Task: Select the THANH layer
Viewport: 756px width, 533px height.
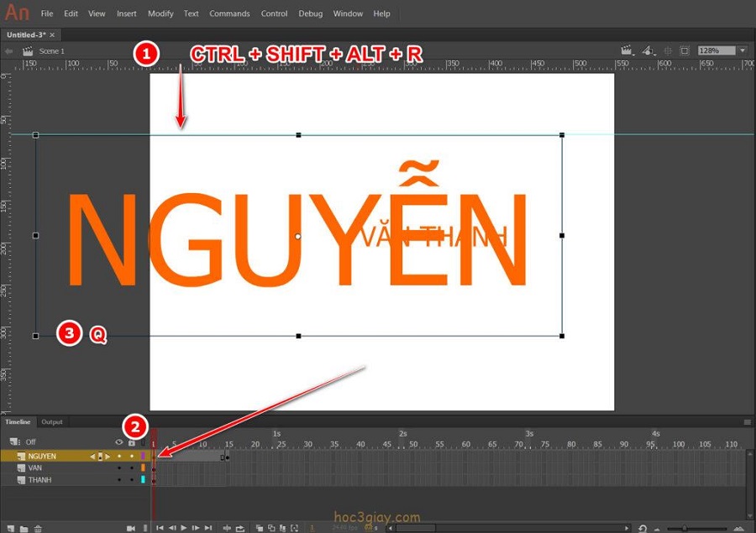Action: click(x=39, y=480)
